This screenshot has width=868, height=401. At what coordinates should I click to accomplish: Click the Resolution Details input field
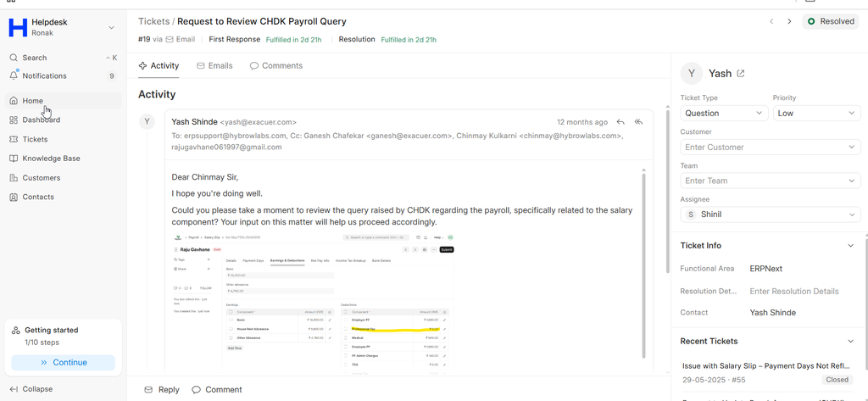(x=794, y=292)
